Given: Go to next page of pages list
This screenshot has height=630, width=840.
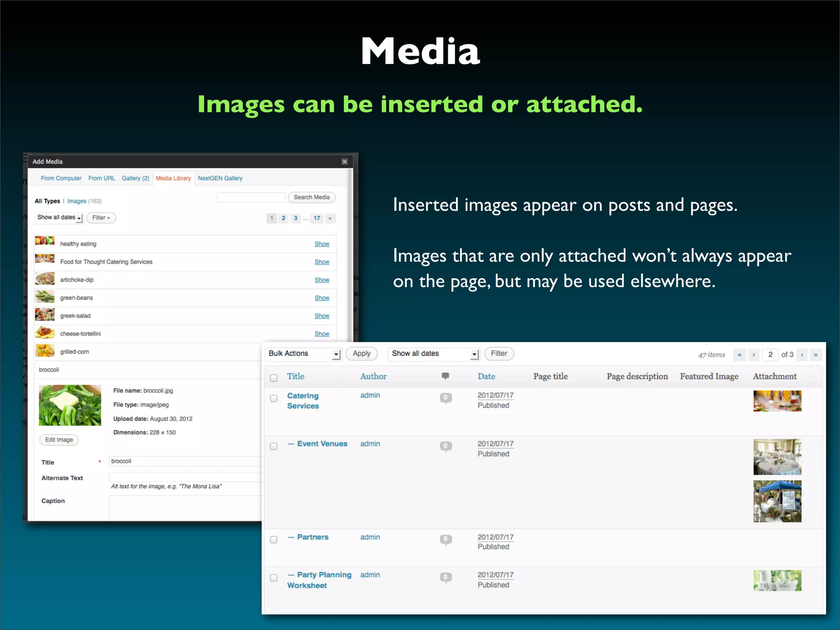Looking at the screenshot, I should pyautogui.click(x=802, y=355).
